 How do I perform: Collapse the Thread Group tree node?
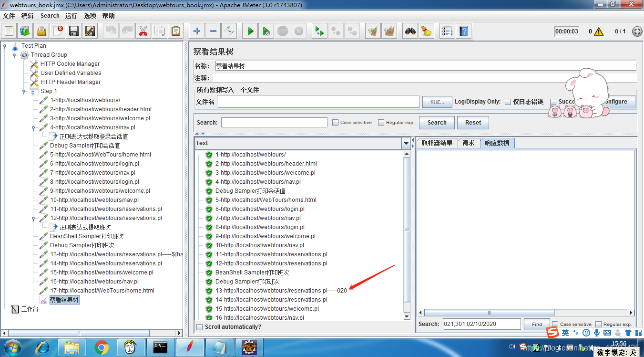coord(14,55)
